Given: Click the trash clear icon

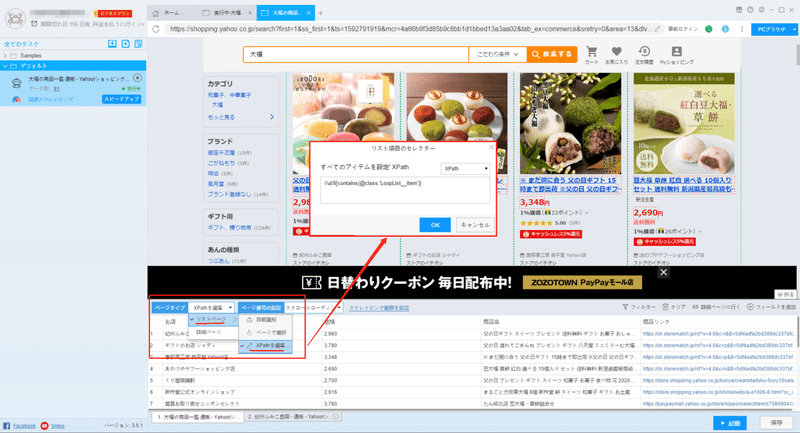Looking at the screenshot, I should pyautogui.click(x=665, y=307).
